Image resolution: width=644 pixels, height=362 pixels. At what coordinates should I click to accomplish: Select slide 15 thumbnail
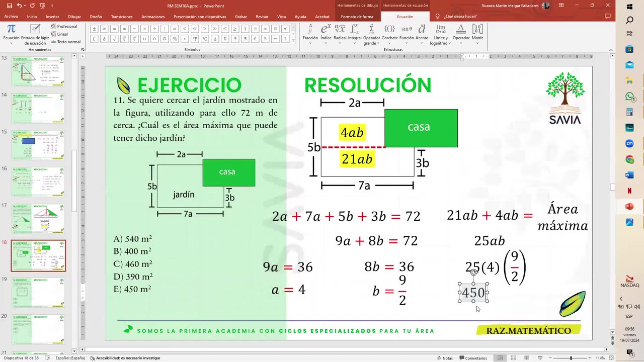(x=38, y=145)
